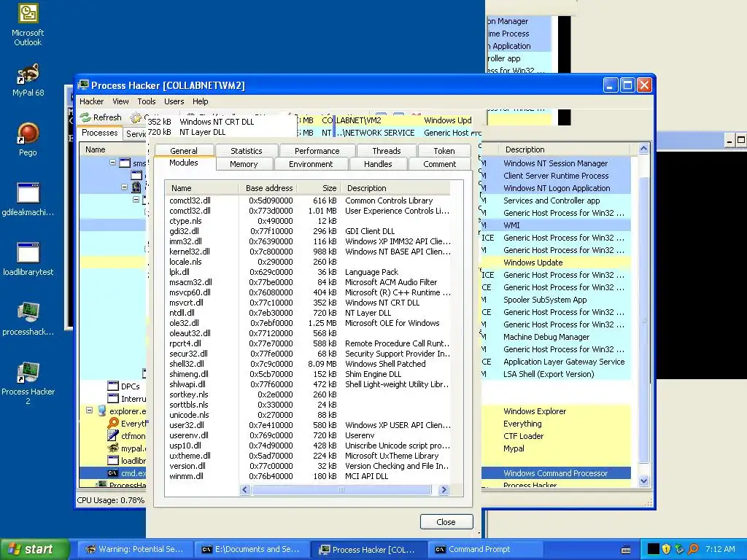Switch to the General tab
This screenshot has width=747, height=560.
point(183,151)
